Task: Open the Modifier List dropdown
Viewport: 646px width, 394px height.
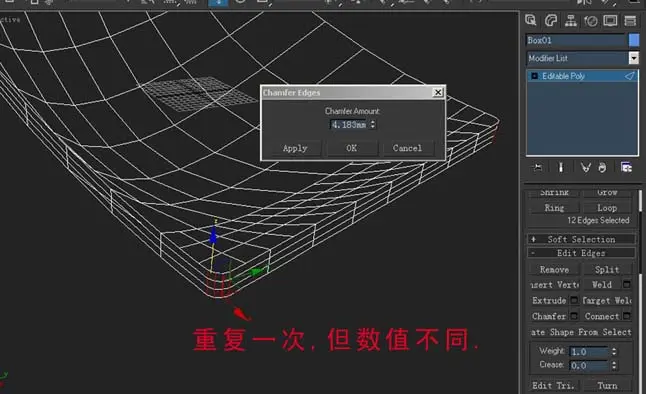Action: pyautogui.click(x=634, y=58)
